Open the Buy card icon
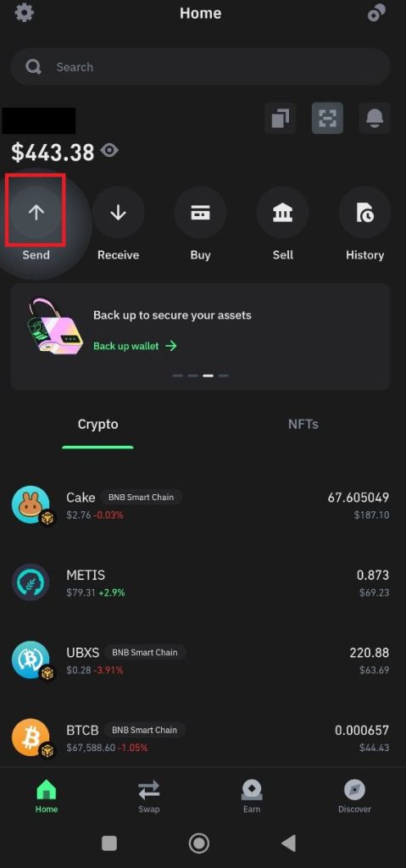The image size is (406, 868). [x=200, y=212]
